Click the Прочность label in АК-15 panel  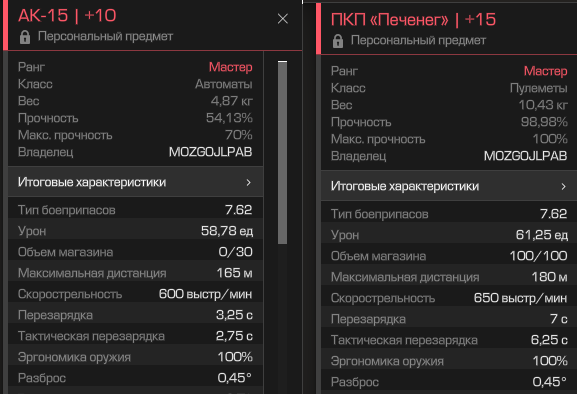48,118
